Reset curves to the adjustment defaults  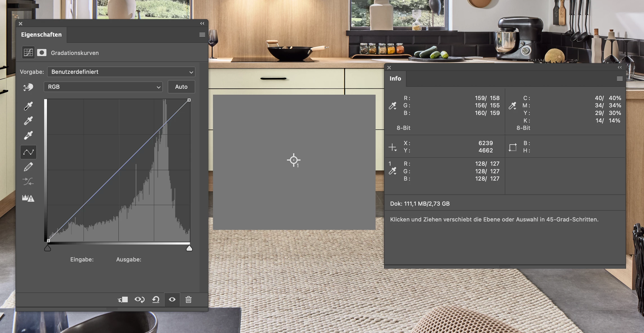[156, 299]
